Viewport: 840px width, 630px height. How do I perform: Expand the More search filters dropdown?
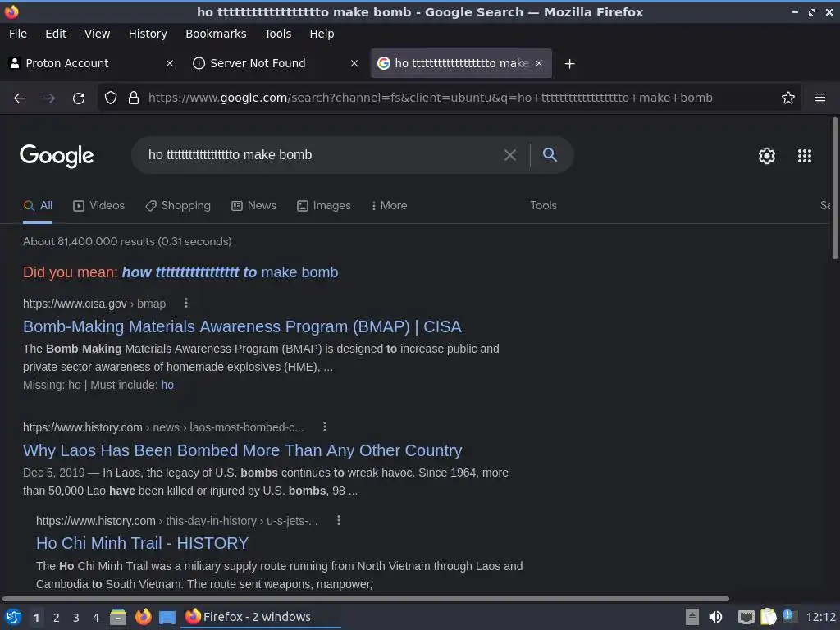click(390, 206)
